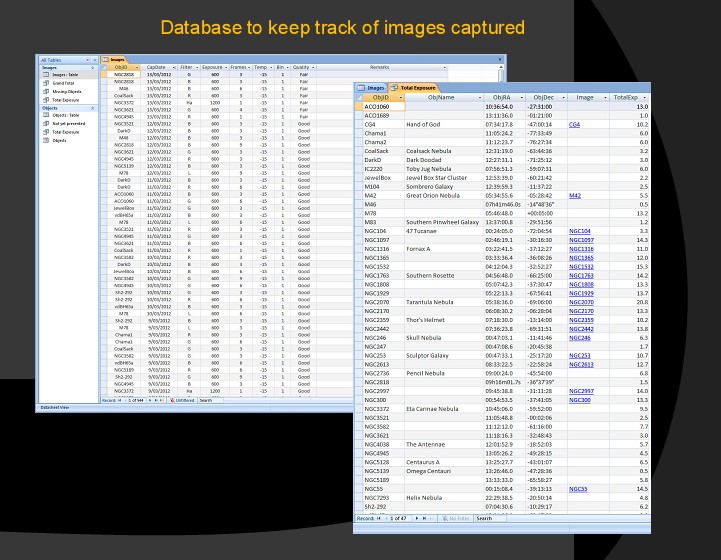Open the NGC300 image hyperlink

pos(580,400)
